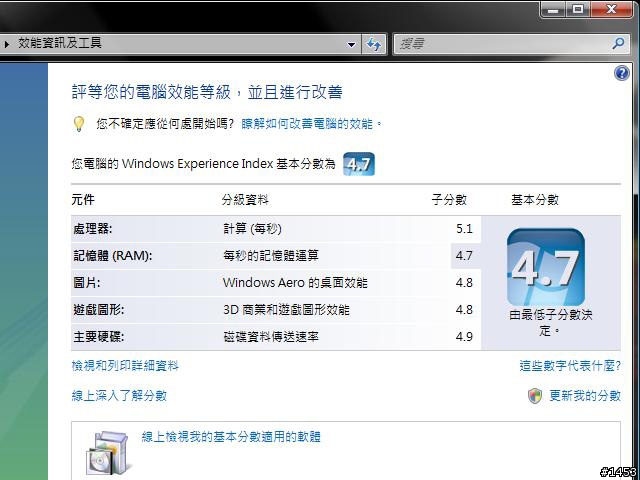Select the 記憶體 (RAM): row label
Image resolution: width=640 pixels, height=480 pixels.
(x=113, y=256)
